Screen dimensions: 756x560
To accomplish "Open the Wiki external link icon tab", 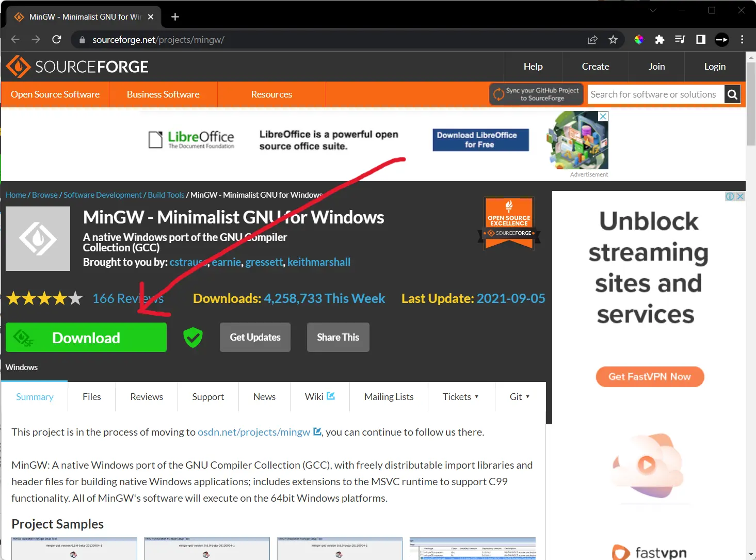I will (x=331, y=396).
